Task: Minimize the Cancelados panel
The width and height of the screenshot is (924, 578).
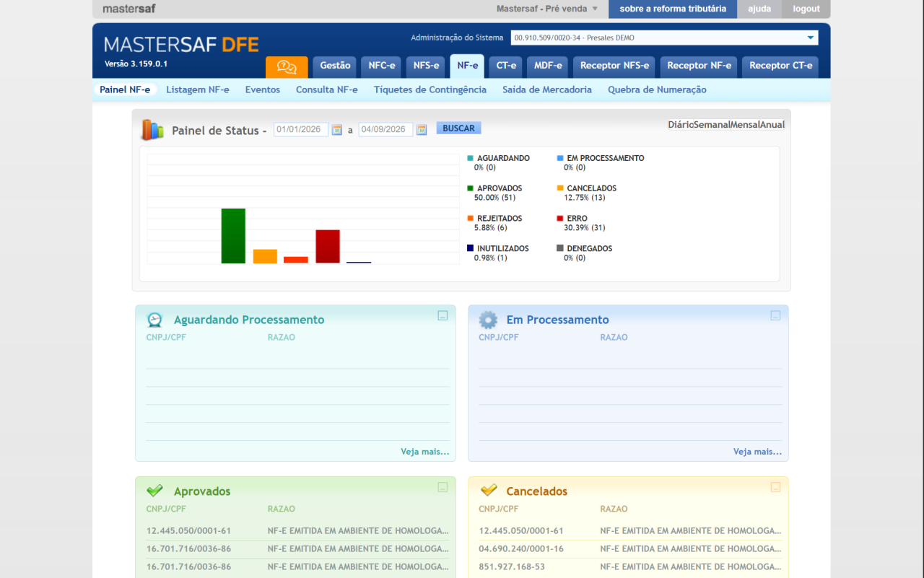Action: point(775,487)
